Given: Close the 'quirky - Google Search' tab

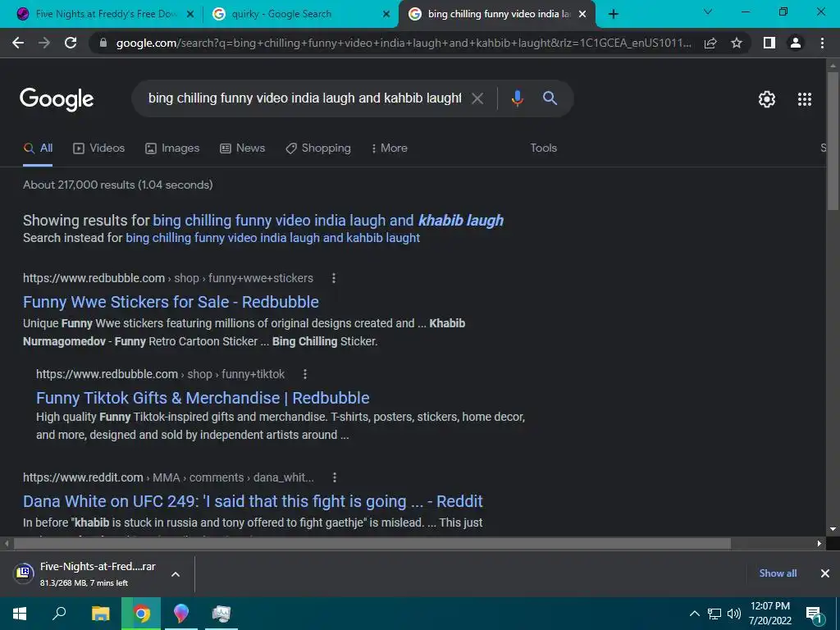Looking at the screenshot, I should [x=386, y=15].
